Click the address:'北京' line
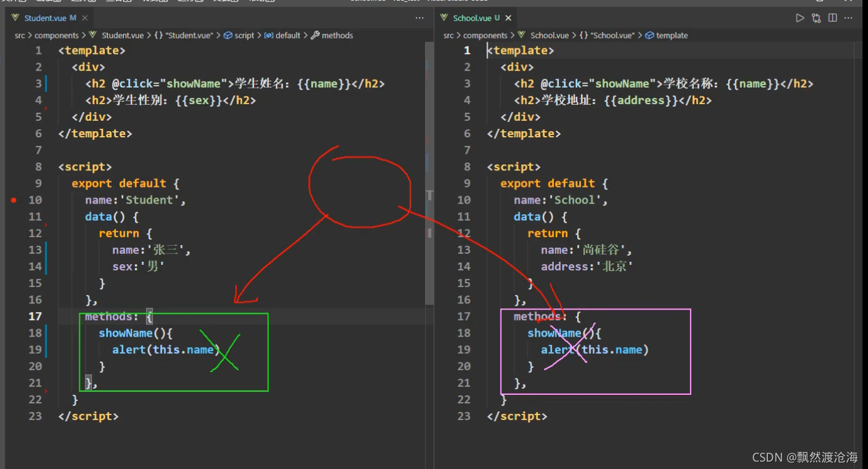 586,267
